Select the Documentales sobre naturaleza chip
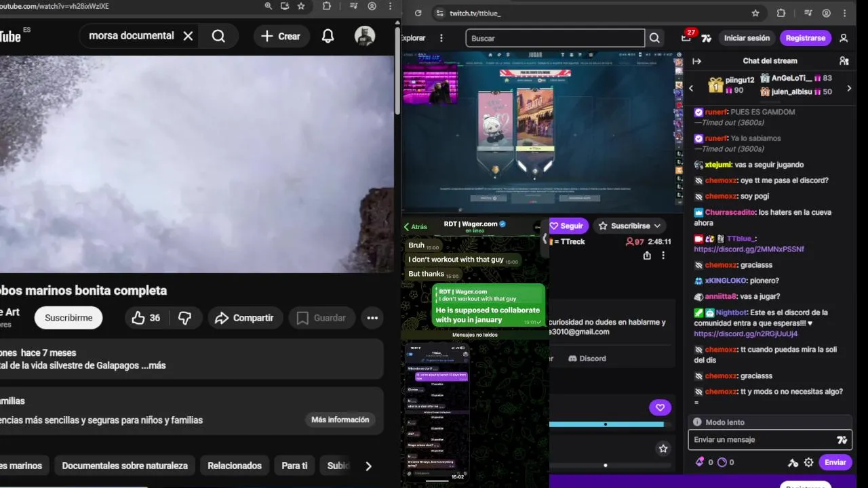868x488 pixels. [125, 466]
